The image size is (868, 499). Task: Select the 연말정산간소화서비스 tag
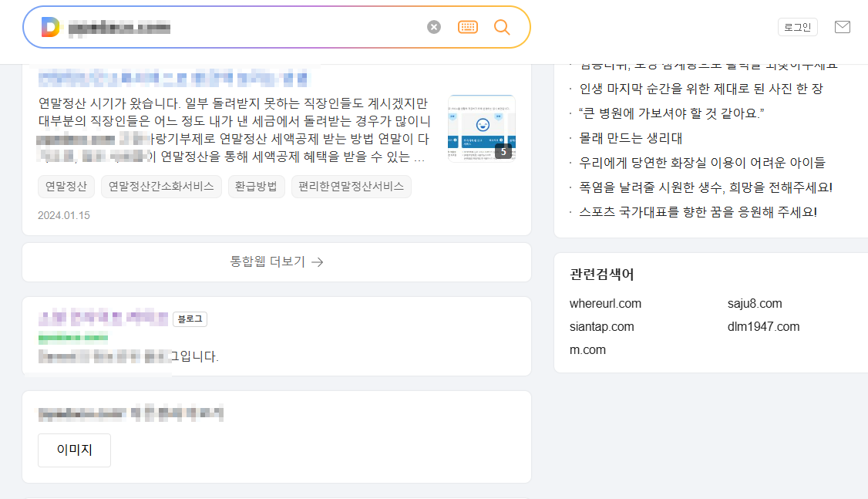161,187
